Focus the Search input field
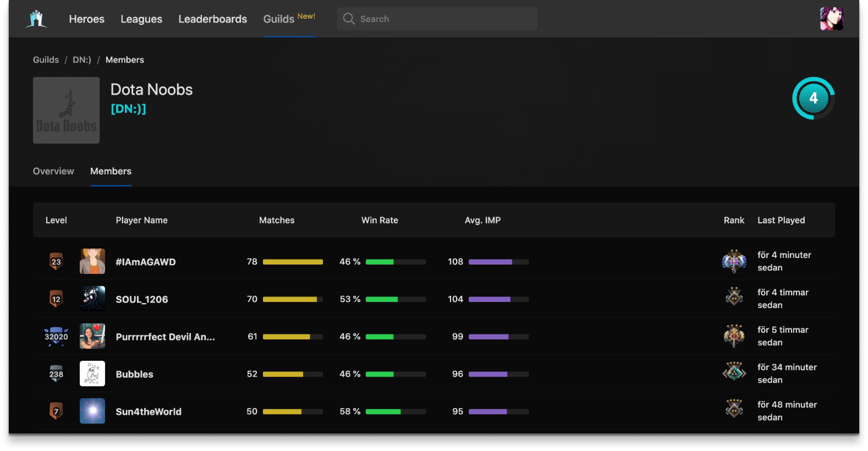The width and height of the screenshot is (868, 451). click(445, 19)
